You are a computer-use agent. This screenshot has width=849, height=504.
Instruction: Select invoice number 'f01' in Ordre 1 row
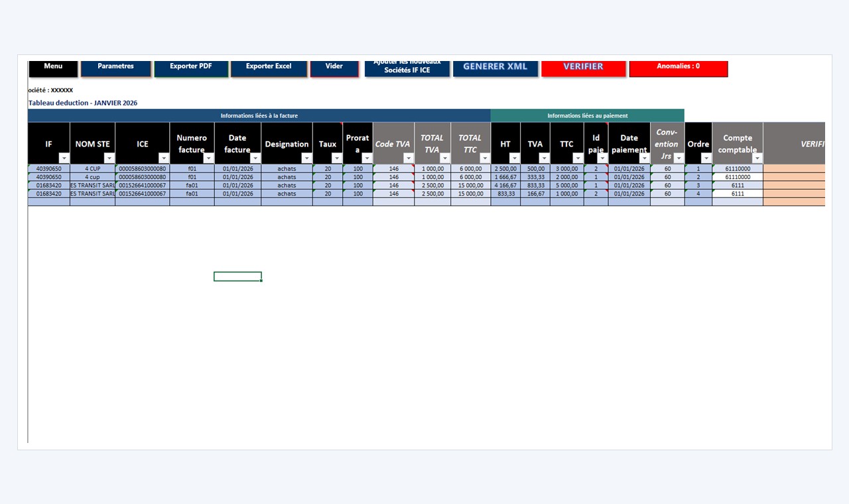192,168
